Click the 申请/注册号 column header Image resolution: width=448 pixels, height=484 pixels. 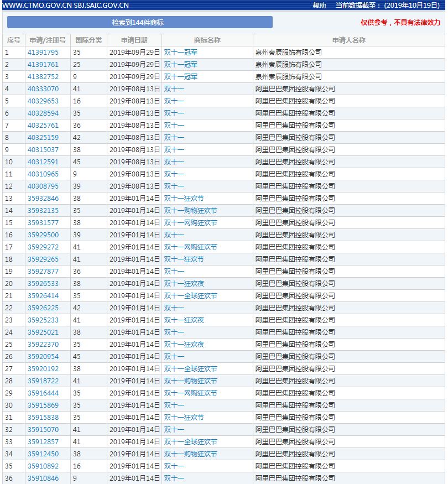[48, 40]
